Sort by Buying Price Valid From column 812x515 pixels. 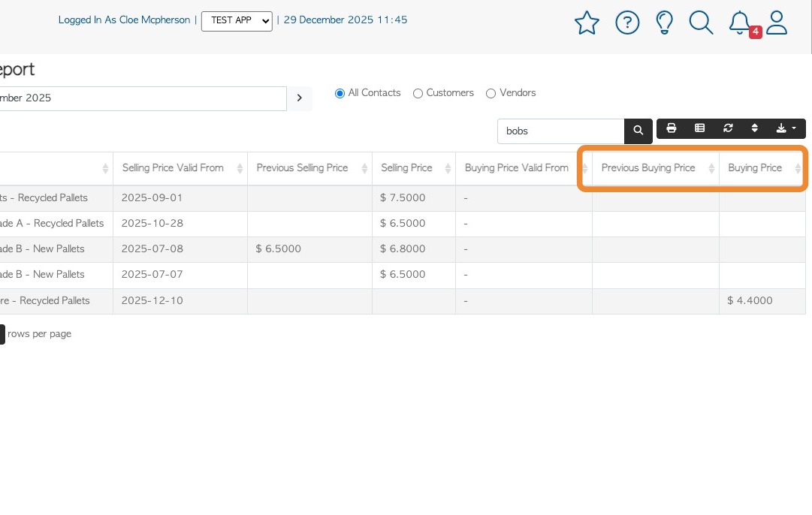tap(524, 168)
